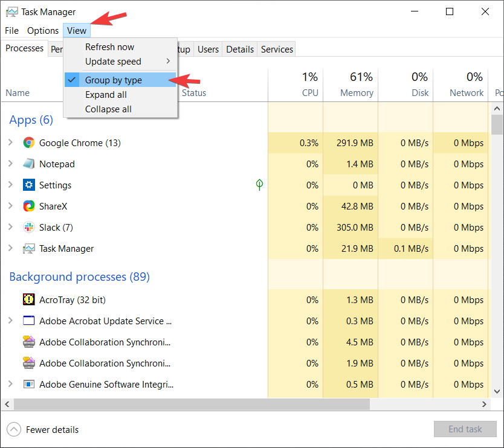Screen dimensions: 504x448
Task: Click the 0.3% CPU cell
Action: (296, 142)
